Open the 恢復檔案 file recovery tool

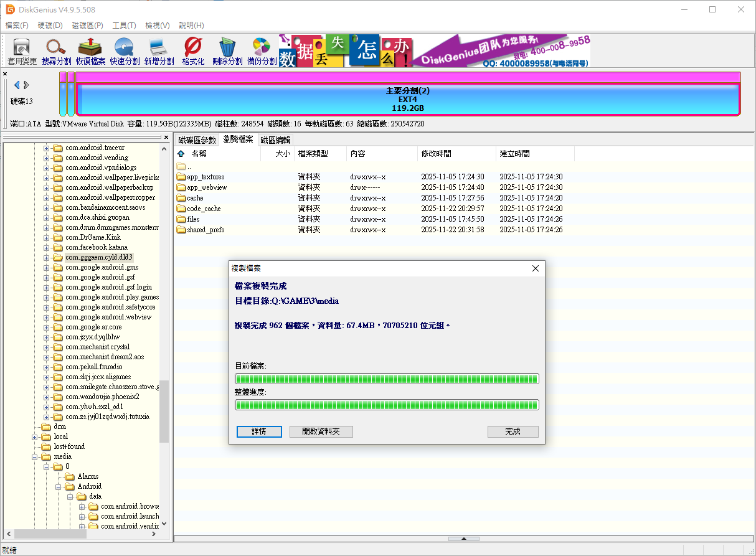[x=90, y=51]
